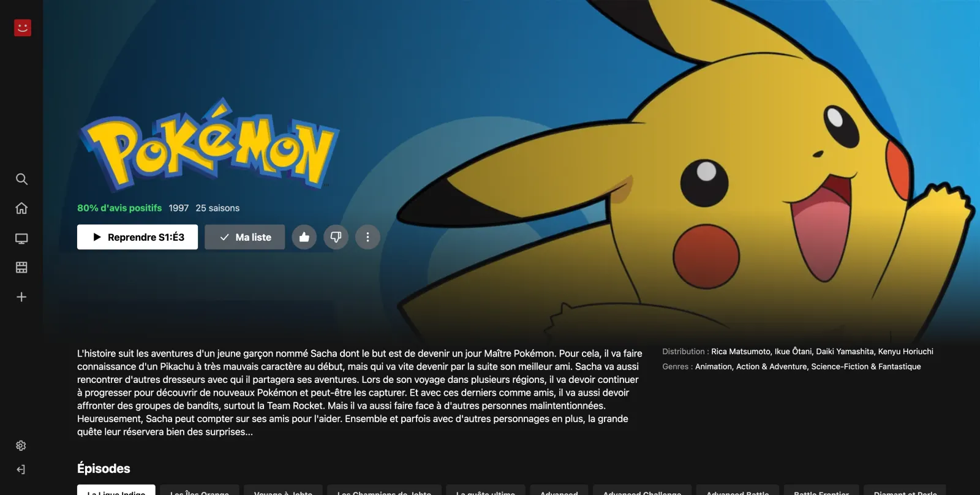Like Pokémon with thumbs-up button

[304, 237]
